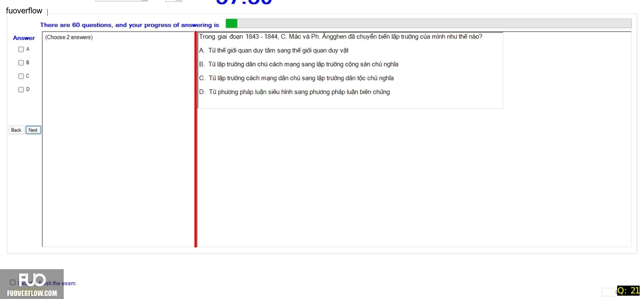Tick answer checkbox A
The image size is (644, 299).
[x=21, y=49]
